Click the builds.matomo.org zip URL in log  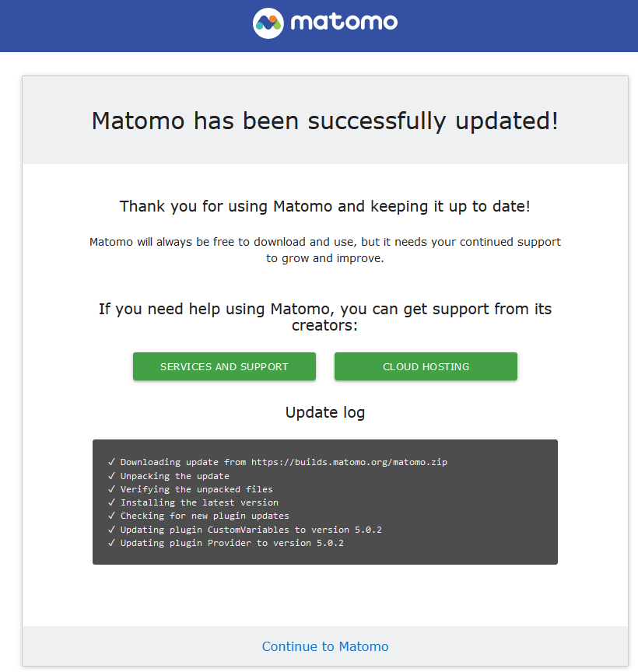349,462
